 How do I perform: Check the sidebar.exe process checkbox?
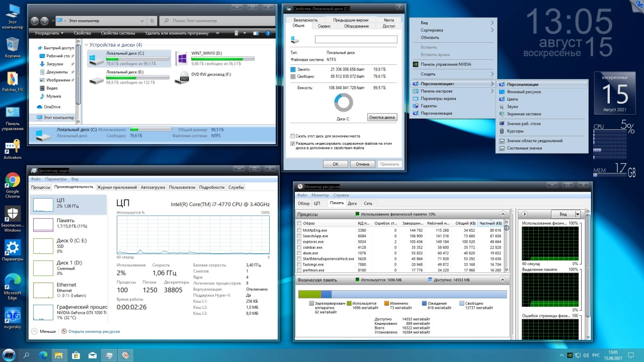click(299, 247)
